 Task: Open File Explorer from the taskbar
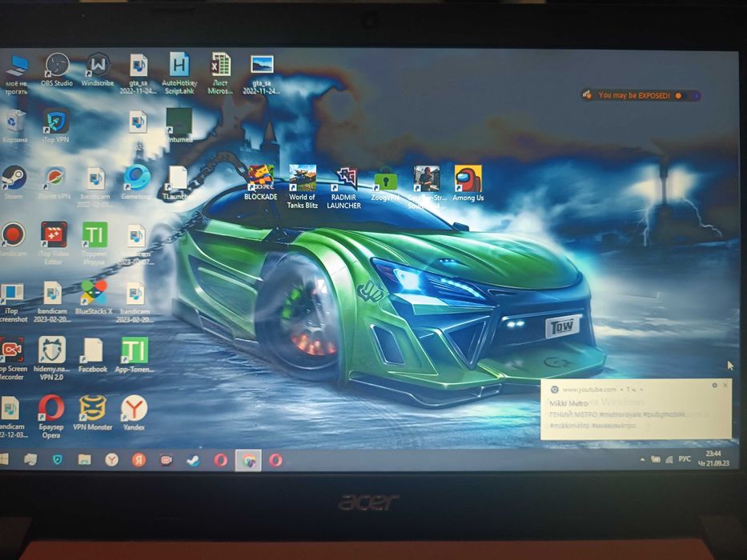click(84, 460)
